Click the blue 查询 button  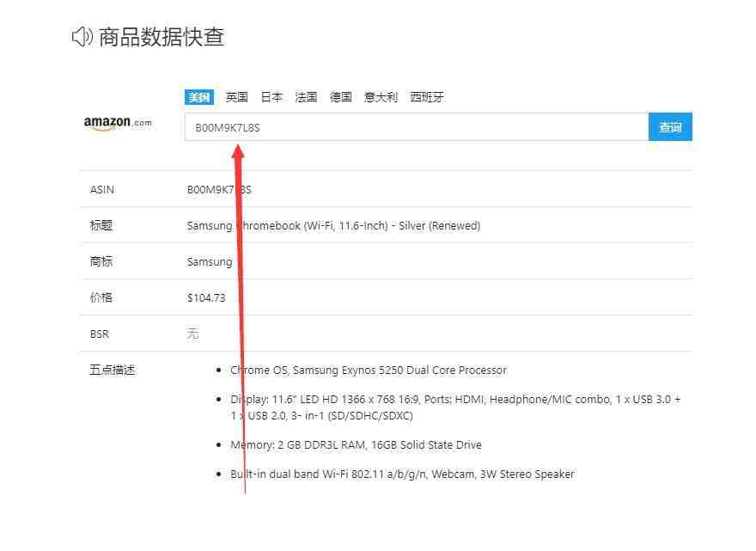pyautogui.click(x=670, y=127)
